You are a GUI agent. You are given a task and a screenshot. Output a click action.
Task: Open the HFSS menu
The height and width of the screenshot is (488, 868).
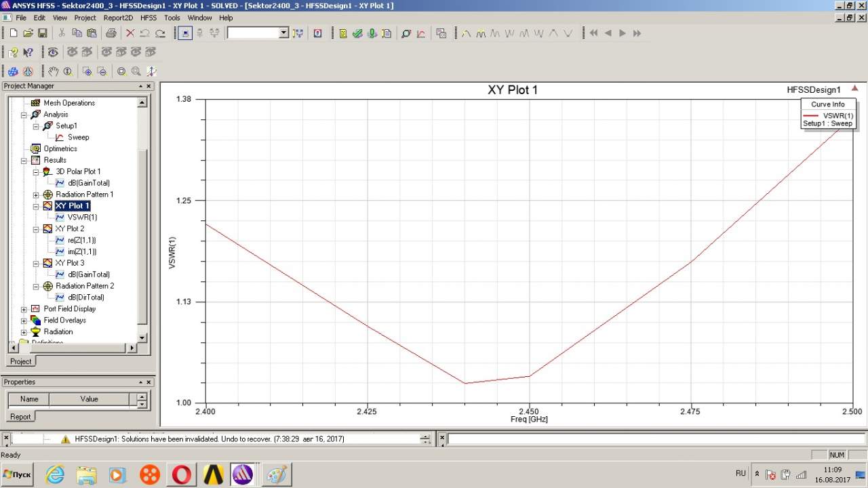(148, 18)
